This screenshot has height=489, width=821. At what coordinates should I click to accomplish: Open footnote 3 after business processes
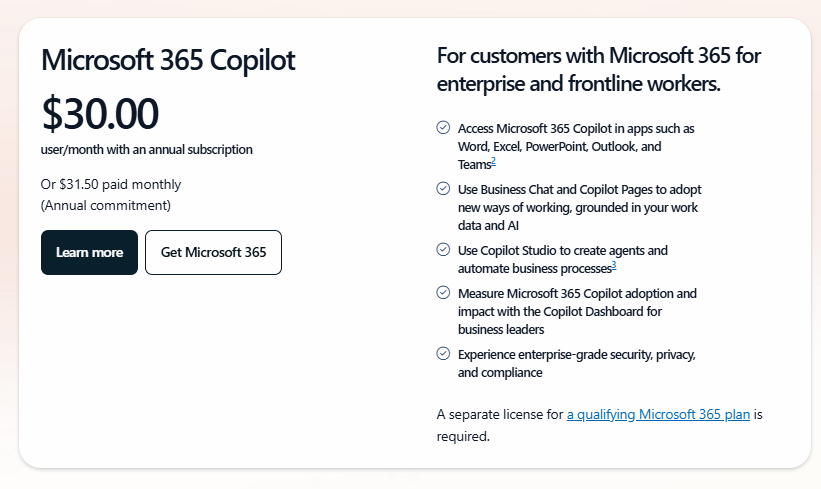click(x=614, y=265)
